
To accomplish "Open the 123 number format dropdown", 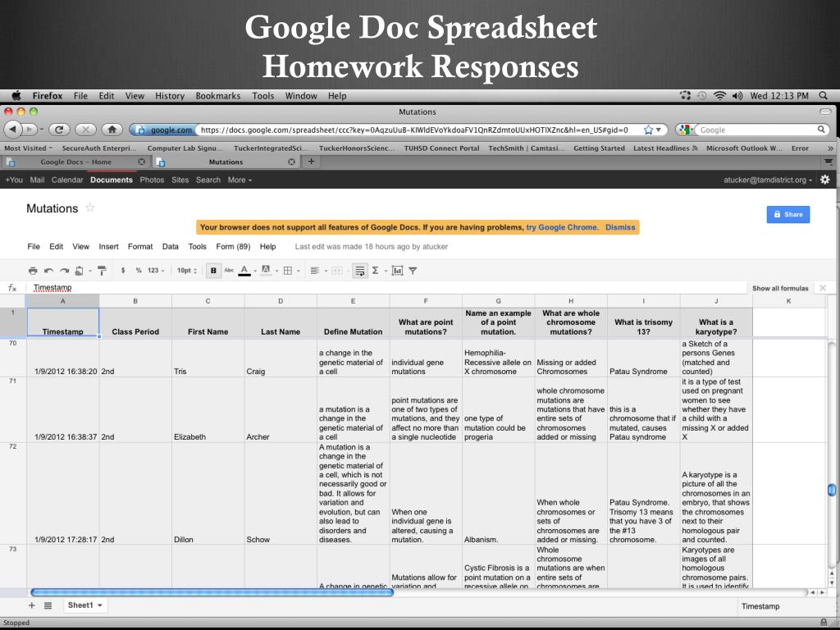I will (156, 271).
